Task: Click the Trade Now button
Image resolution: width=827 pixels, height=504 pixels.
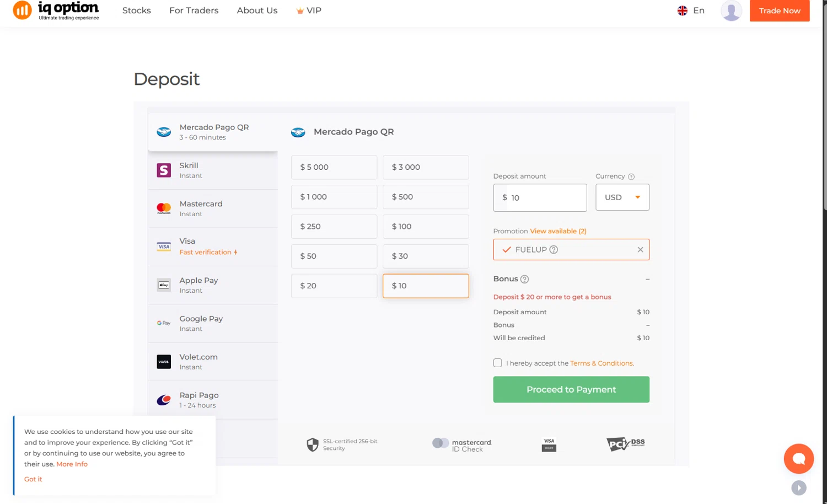Action: pyautogui.click(x=780, y=10)
